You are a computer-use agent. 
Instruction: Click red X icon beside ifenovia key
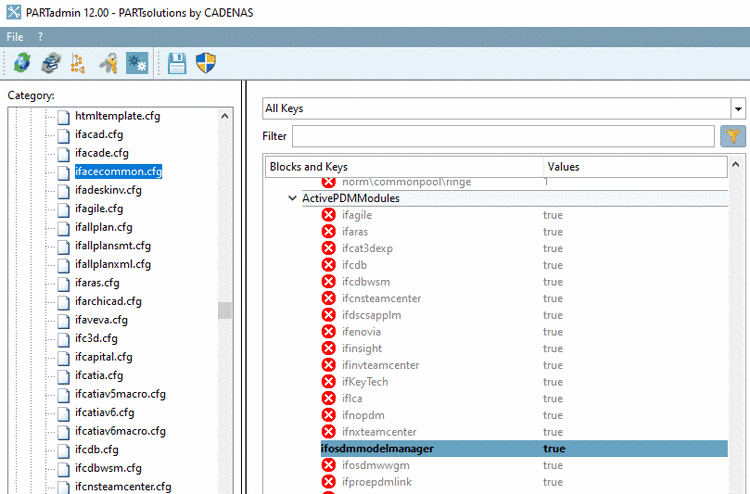[329, 331]
